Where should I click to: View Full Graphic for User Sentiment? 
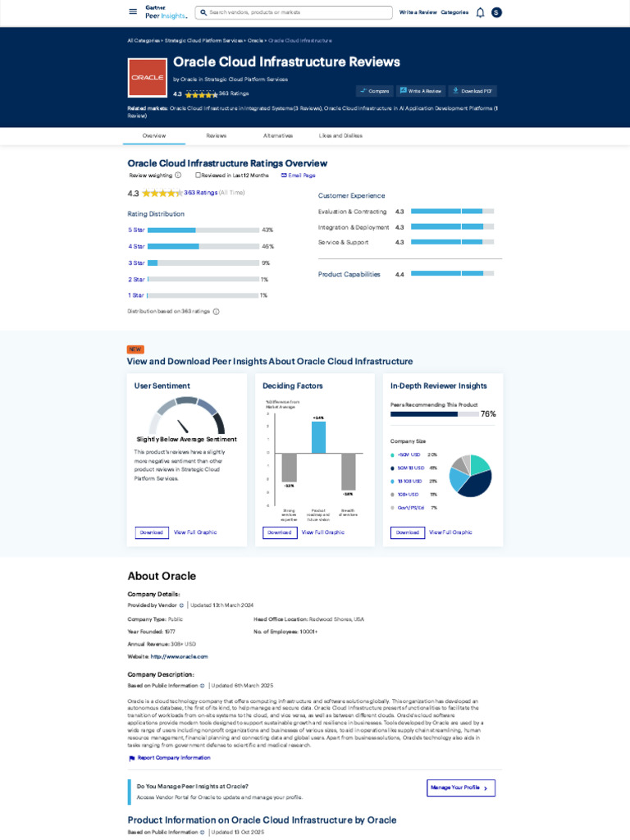pyautogui.click(x=195, y=532)
